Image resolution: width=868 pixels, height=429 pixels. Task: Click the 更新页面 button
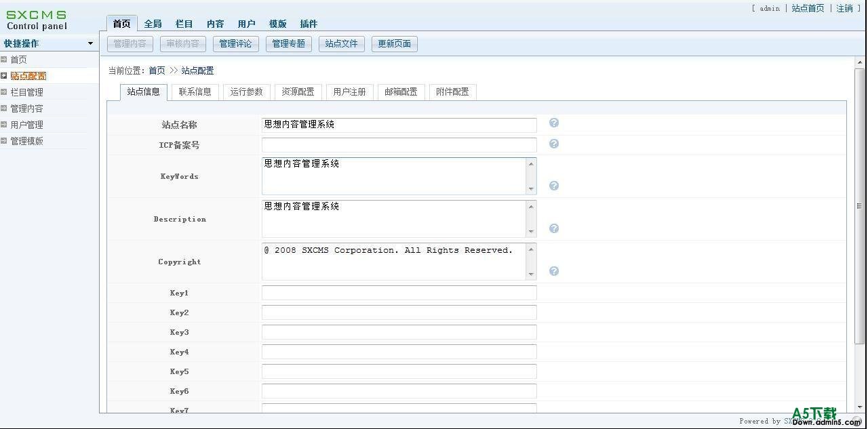395,44
